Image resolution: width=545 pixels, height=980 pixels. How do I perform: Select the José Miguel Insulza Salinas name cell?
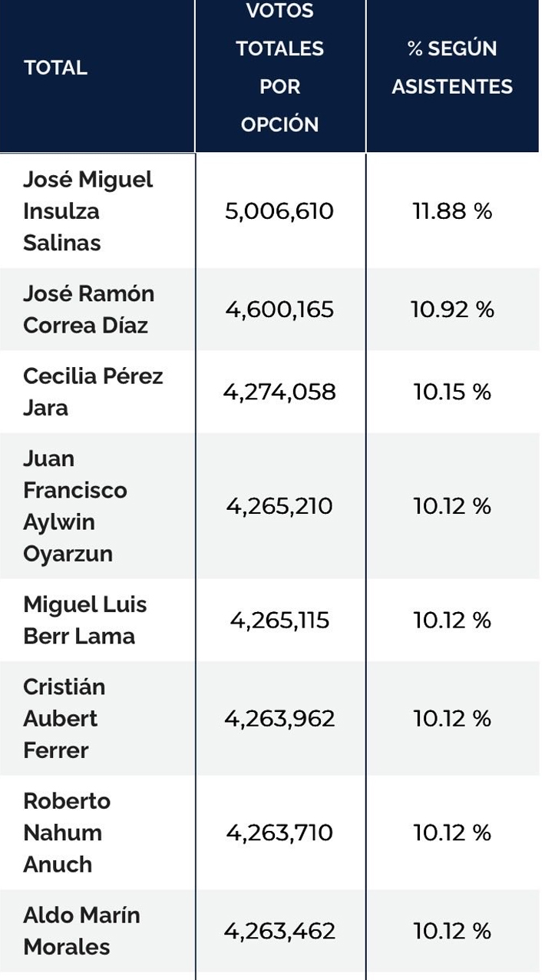88,211
